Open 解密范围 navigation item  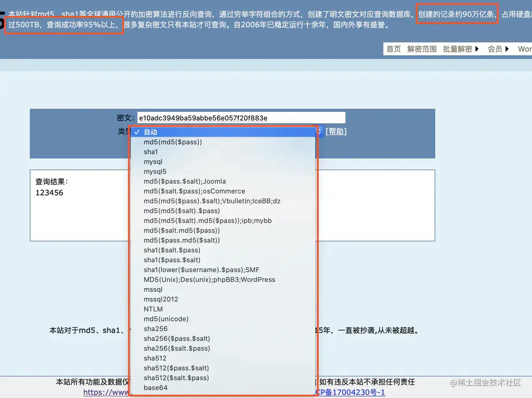pos(422,49)
